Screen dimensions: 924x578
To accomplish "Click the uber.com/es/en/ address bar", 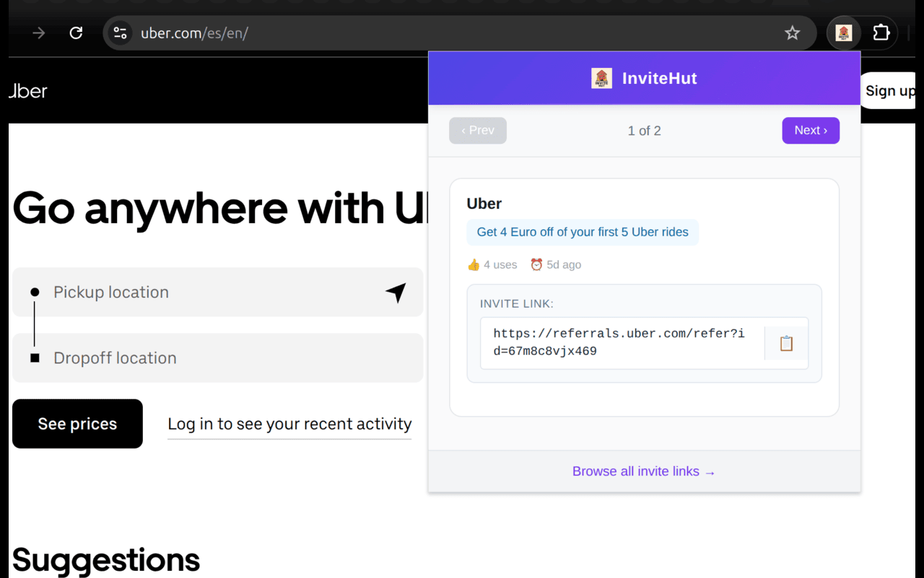I will pyautogui.click(x=459, y=33).
